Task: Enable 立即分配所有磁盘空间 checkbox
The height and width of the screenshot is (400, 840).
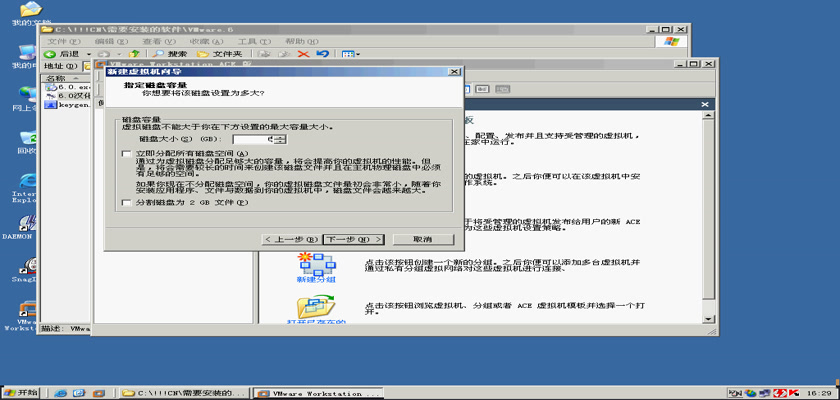Action: pyautogui.click(x=126, y=154)
